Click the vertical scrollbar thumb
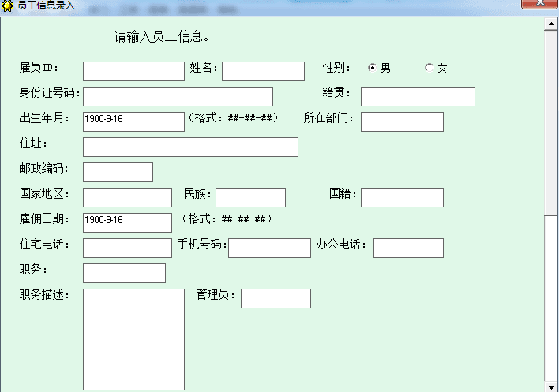559x392 pixels. click(x=551, y=122)
